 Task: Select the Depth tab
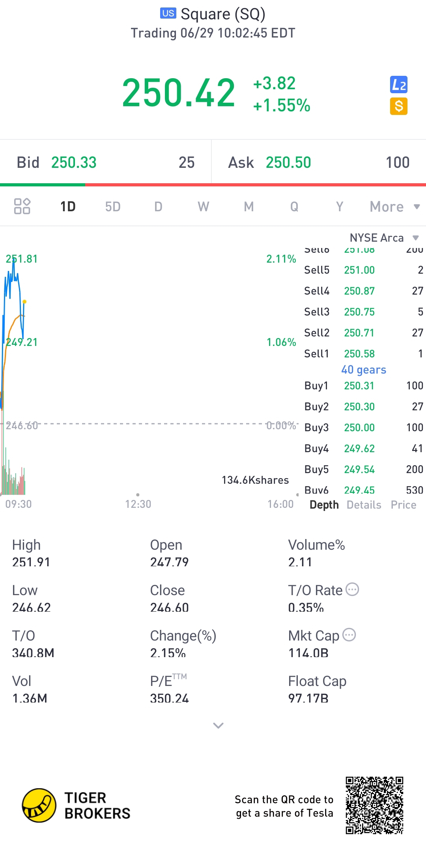click(x=324, y=505)
